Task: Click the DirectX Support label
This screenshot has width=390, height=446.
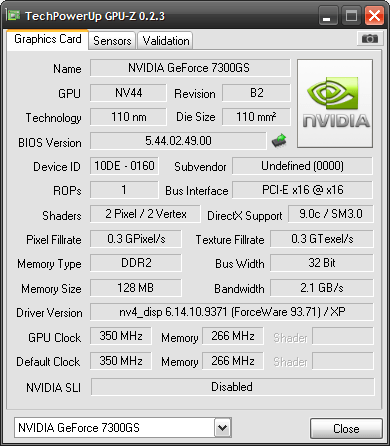Action: tap(245, 216)
